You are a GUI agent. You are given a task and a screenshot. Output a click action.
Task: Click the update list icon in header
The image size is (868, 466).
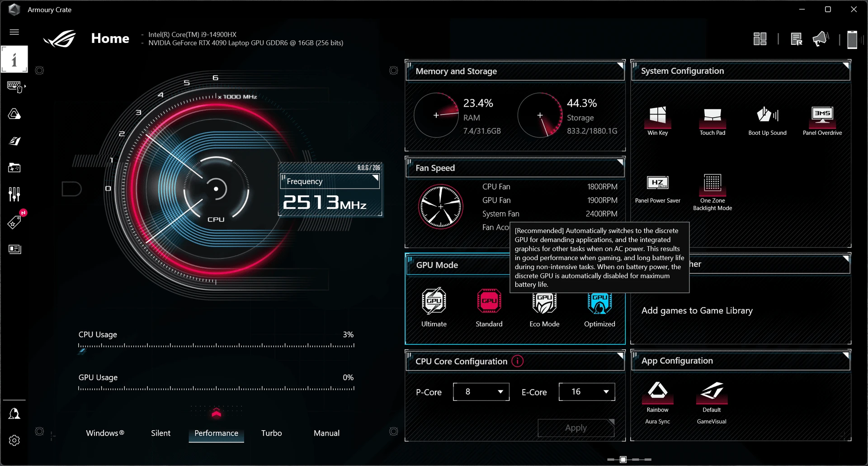797,39
